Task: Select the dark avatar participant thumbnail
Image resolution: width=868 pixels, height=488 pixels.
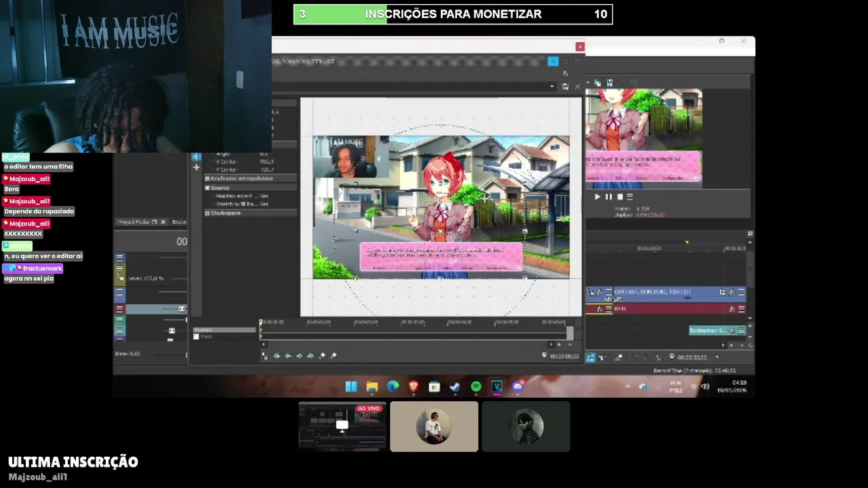Action: pos(526,426)
